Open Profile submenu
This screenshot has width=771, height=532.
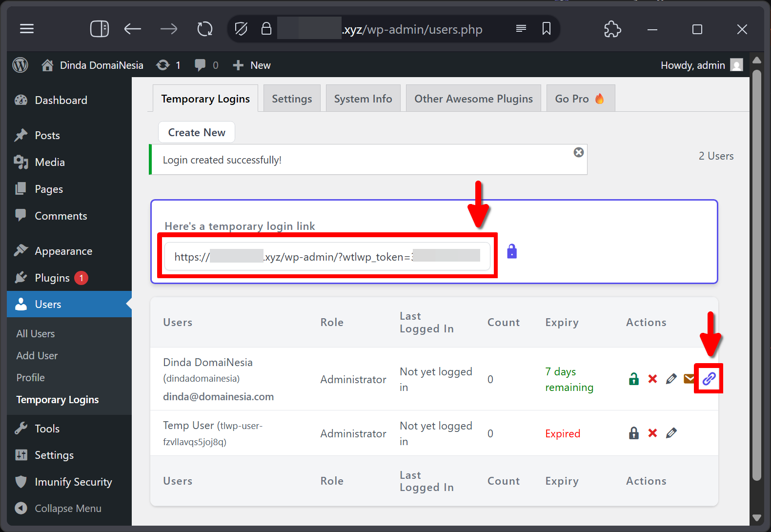[x=30, y=378]
